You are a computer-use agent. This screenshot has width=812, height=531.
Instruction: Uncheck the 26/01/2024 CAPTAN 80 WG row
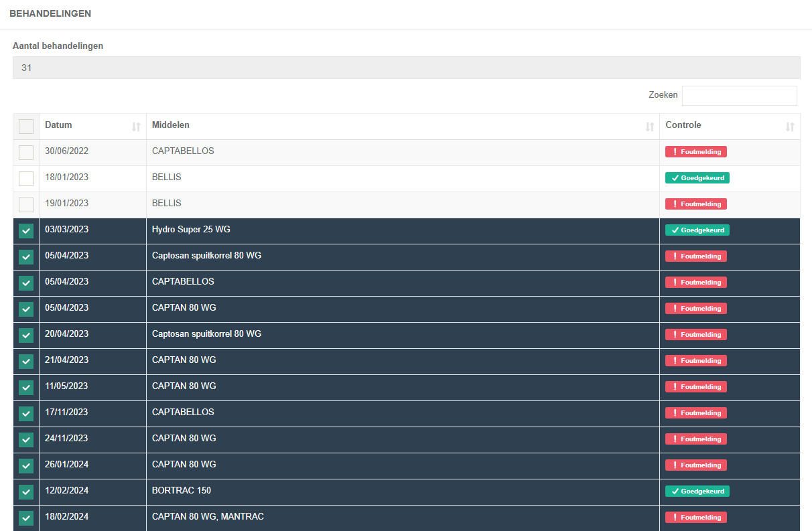tap(26, 466)
